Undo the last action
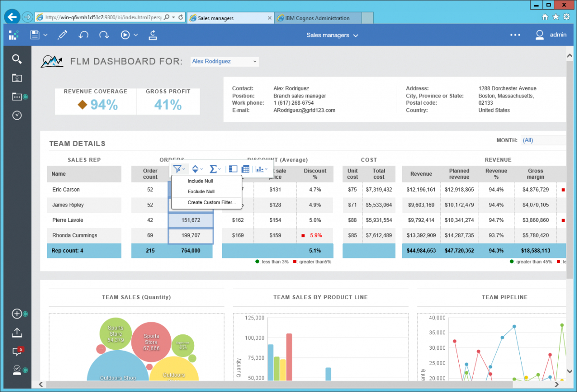577x392 pixels. pyautogui.click(x=83, y=35)
